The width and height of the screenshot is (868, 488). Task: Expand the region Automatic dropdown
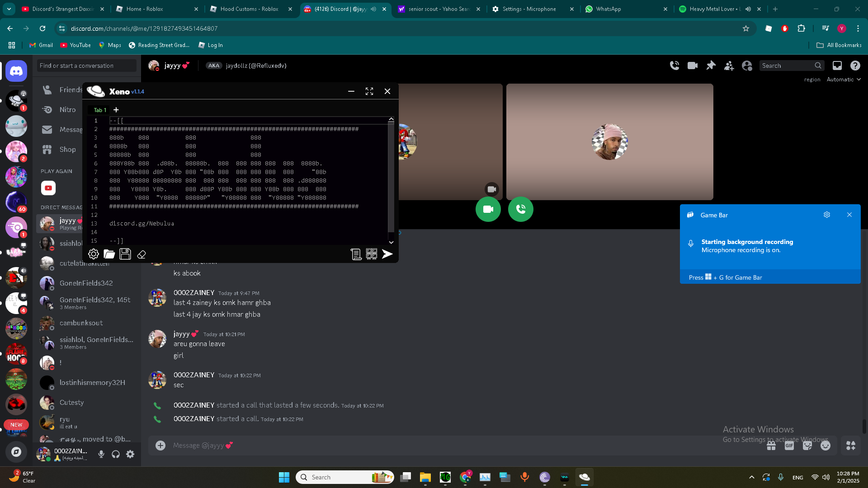coord(844,80)
